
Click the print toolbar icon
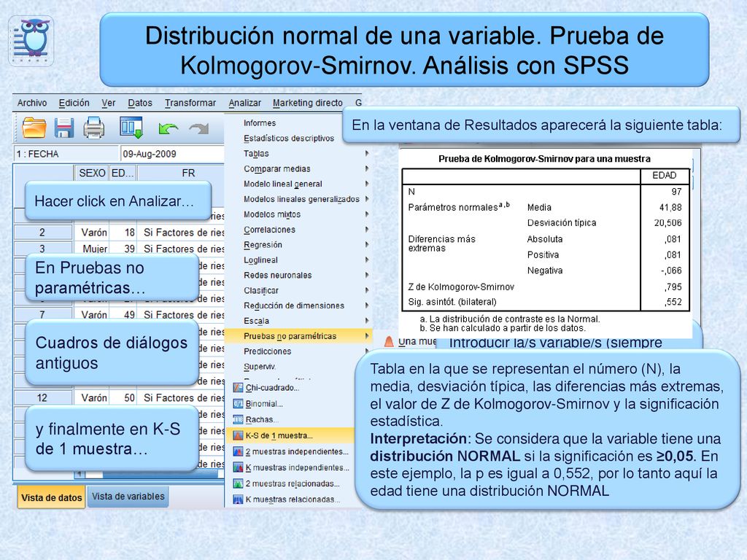[x=94, y=128]
